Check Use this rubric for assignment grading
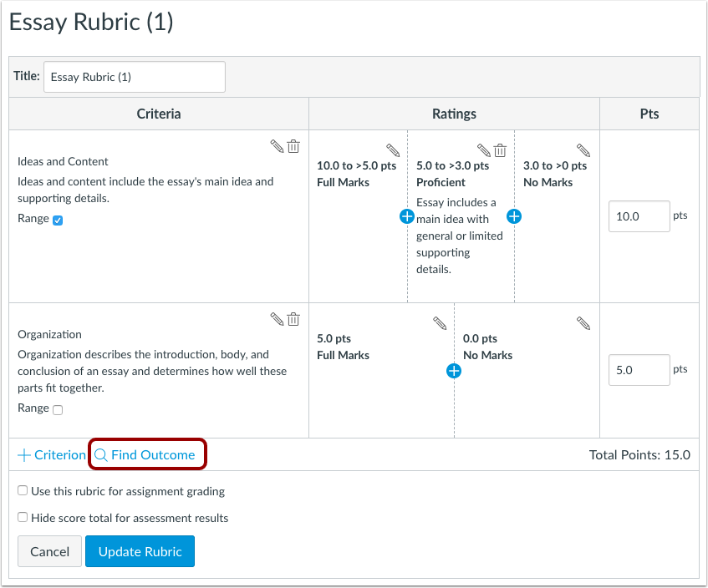 click(x=23, y=491)
